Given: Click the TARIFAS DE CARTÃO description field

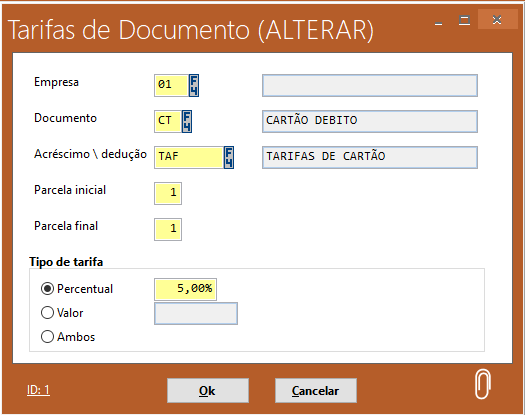Looking at the screenshot, I should pos(370,157).
